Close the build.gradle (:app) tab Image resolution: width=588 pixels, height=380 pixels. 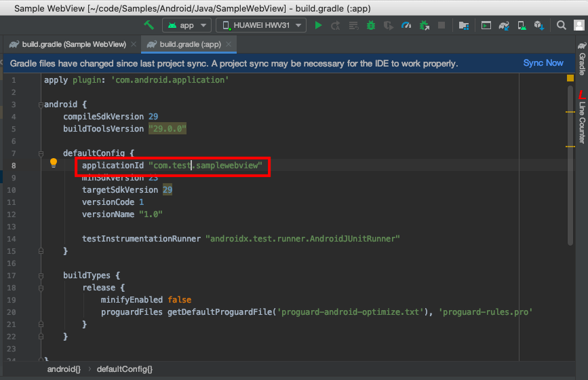pyautogui.click(x=229, y=44)
